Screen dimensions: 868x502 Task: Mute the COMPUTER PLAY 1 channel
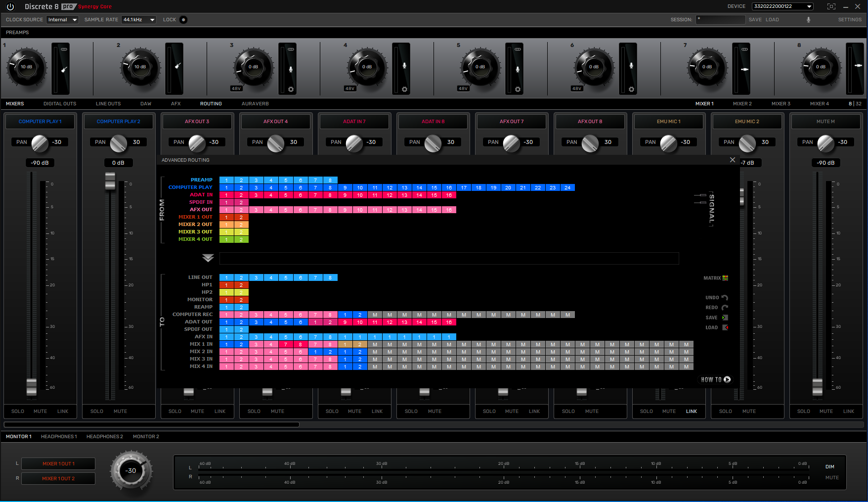[40, 411]
